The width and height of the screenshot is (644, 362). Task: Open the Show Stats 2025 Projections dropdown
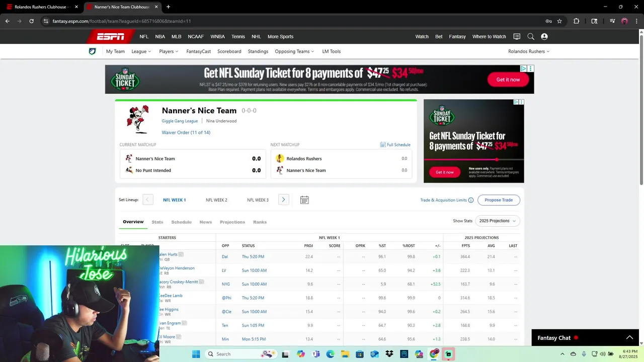tap(498, 221)
